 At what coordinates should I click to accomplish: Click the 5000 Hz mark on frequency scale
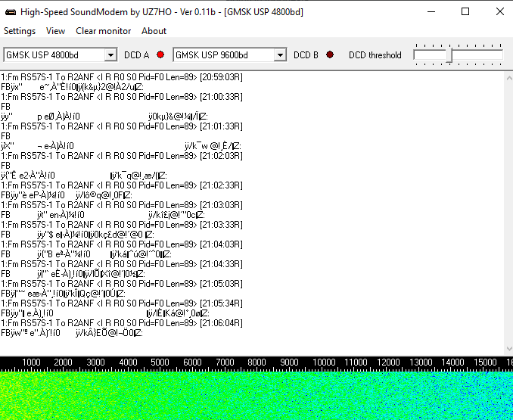[x=160, y=362]
